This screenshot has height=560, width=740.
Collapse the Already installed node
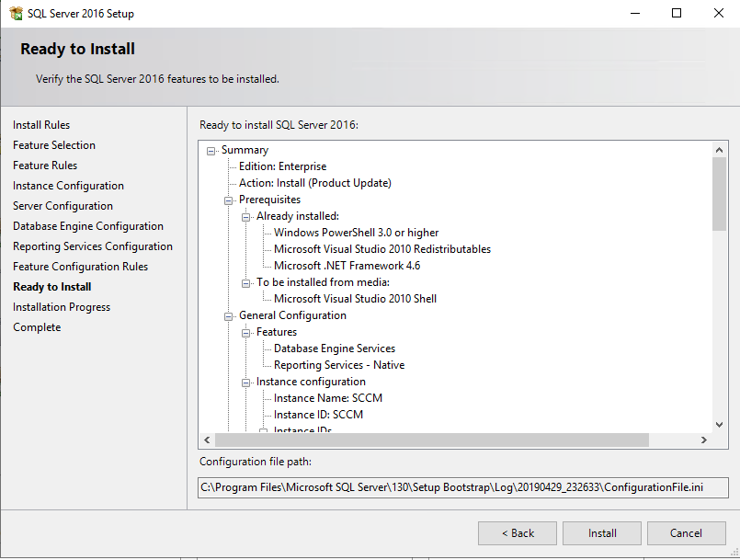click(x=245, y=217)
